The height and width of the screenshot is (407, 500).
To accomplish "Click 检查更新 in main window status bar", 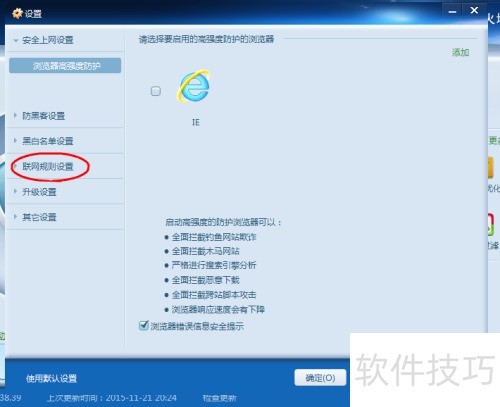I will (220, 398).
